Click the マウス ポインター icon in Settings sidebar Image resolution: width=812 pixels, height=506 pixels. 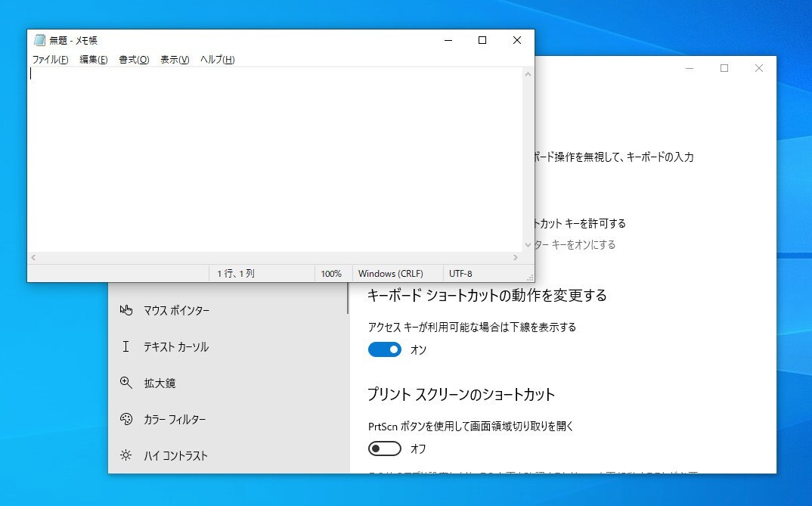coord(126,310)
